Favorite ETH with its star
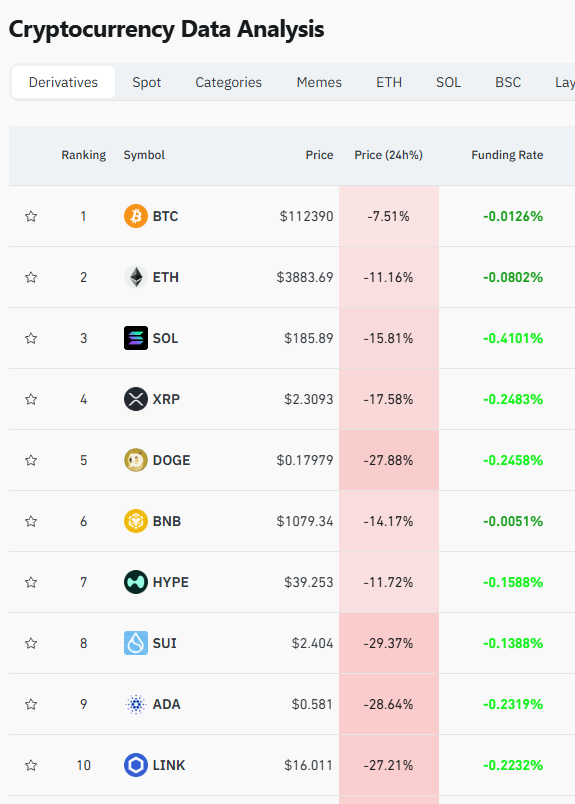The width and height of the screenshot is (575, 804). (31, 277)
